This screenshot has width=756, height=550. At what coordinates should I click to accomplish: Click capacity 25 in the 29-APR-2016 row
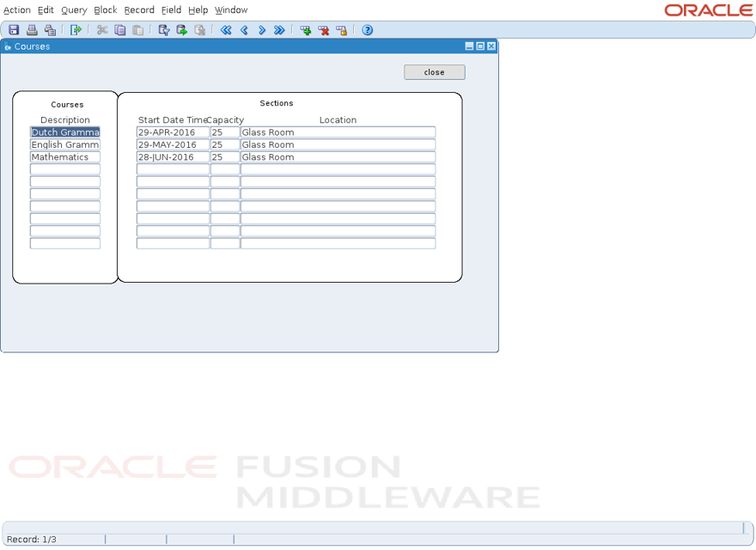click(x=225, y=132)
